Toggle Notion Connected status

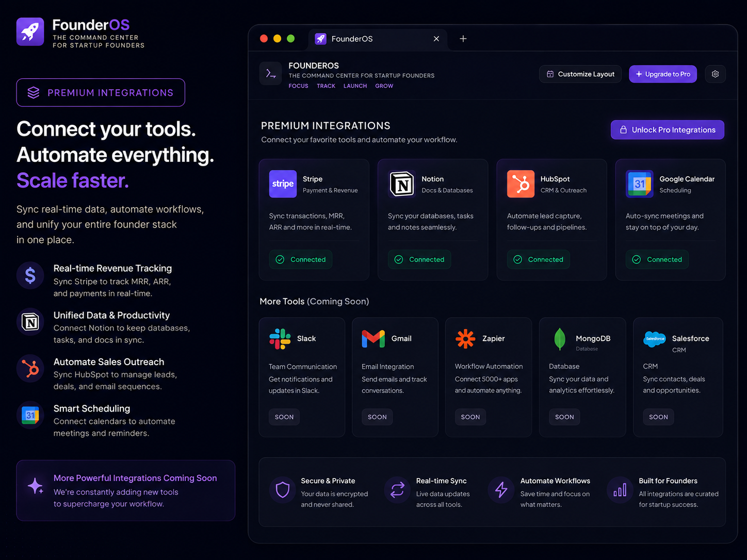click(x=419, y=259)
